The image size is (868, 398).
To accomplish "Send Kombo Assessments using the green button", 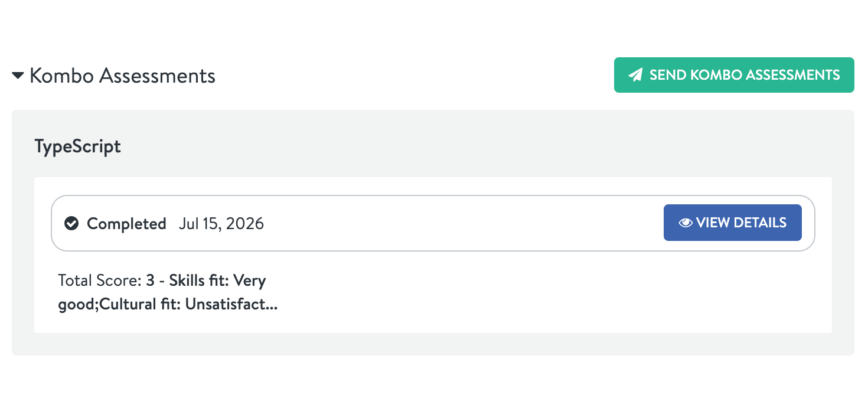I will tap(734, 75).
